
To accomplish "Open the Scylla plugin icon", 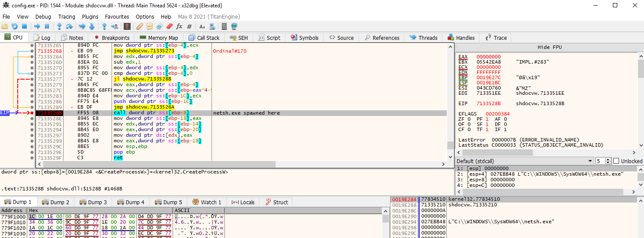I will [x=127, y=26].
